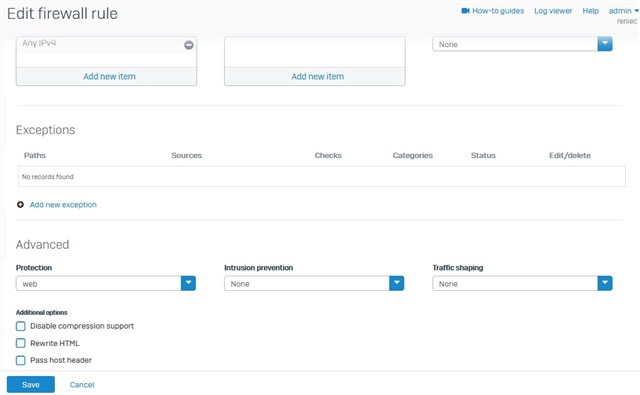The image size is (640, 395).
Task: Open How-to guides link
Action: [x=498, y=11]
